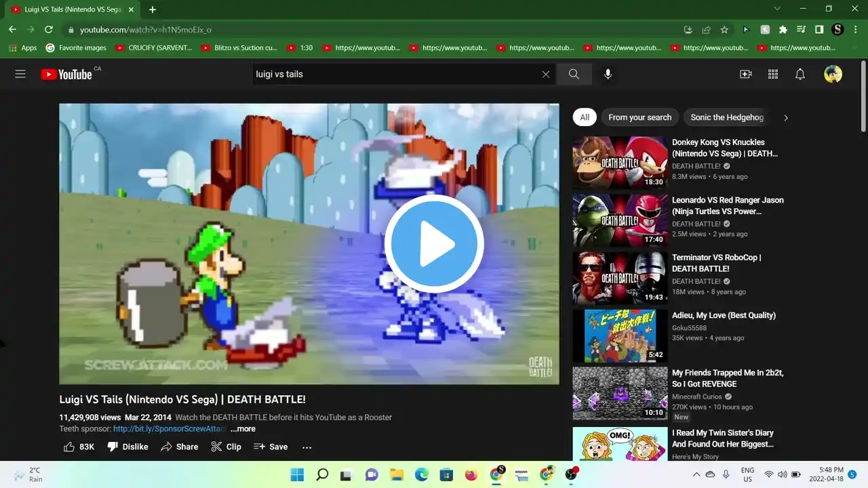The image size is (868, 488).
Task: Select the All filter chip
Action: coord(585,117)
